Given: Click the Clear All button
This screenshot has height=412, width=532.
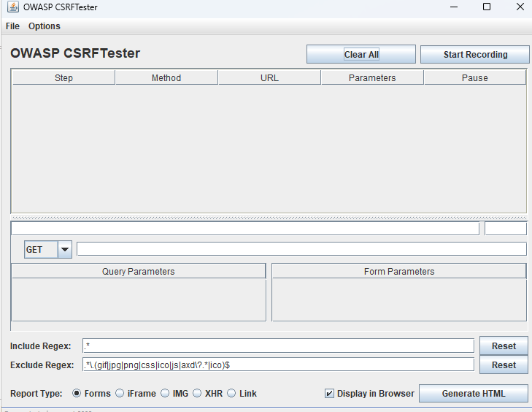Looking at the screenshot, I should 361,54.
